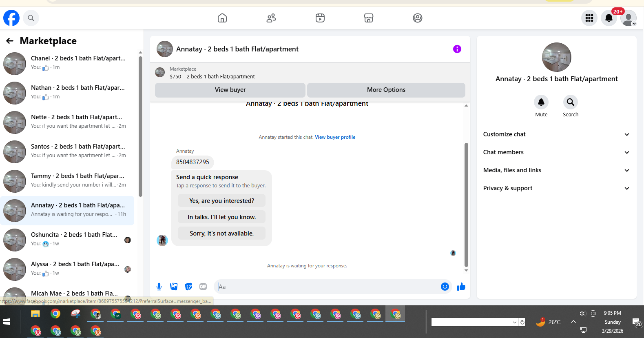Click the Marketplace listing thumbnail beside $750

pos(160,72)
